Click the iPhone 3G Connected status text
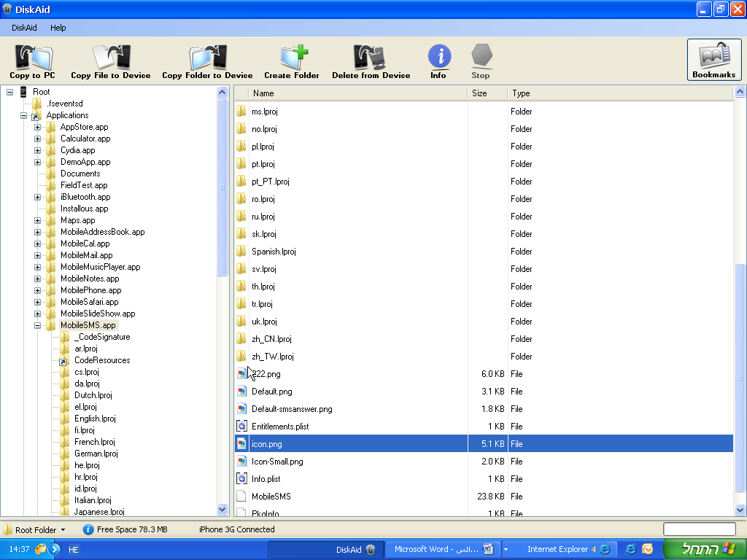The width and height of the screenshot is (747, 560). click(x=237, y=529)
